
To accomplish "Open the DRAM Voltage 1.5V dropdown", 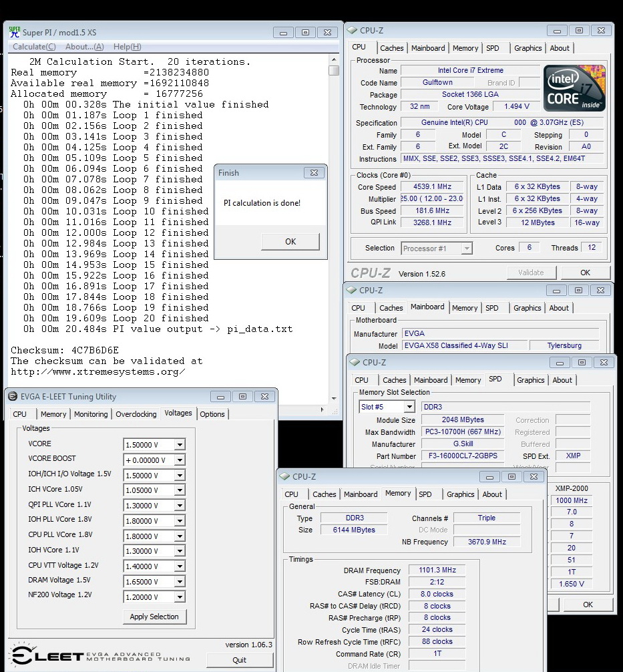I will pos(180,582).
